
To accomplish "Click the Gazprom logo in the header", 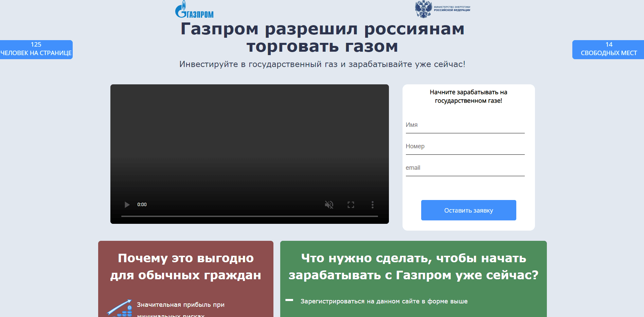I will click(194, 10).
